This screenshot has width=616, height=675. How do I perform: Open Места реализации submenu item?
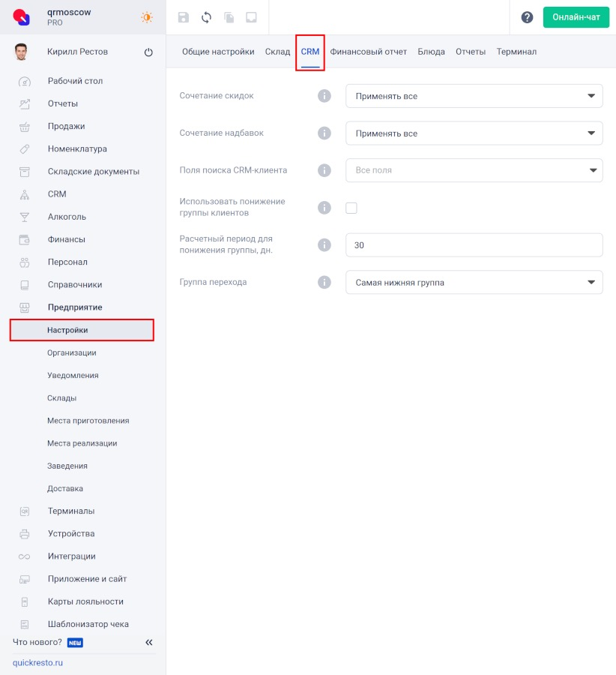click(x=82, y=443)
